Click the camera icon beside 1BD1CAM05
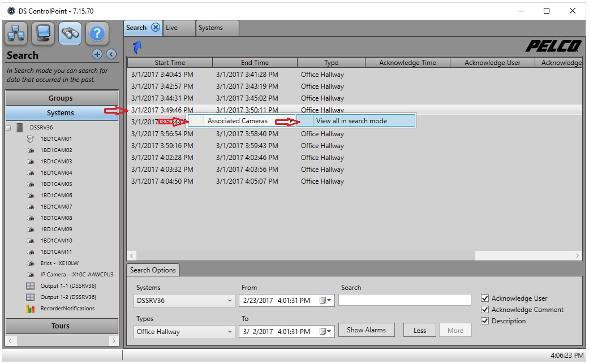 point(31,184)
